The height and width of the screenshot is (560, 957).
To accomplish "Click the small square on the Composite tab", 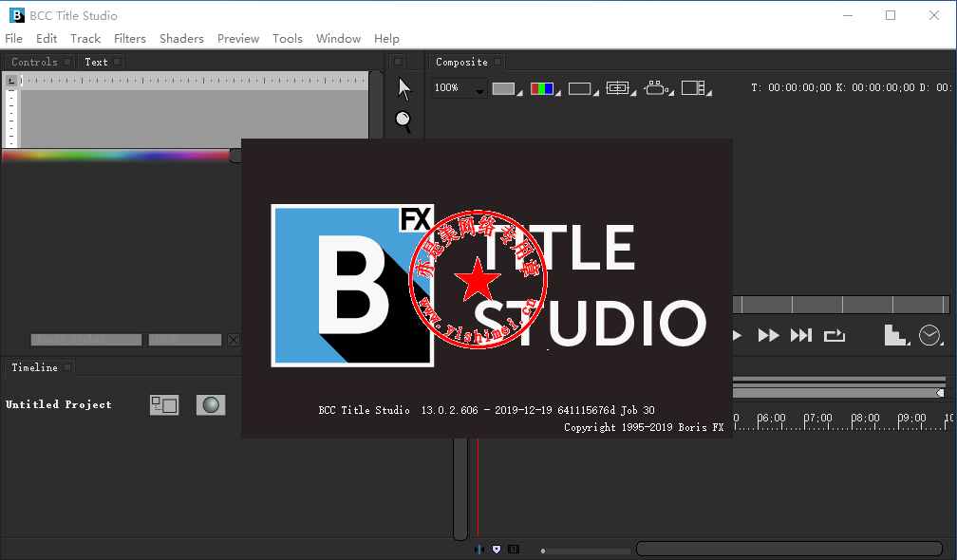I will [x=497, y=62].
